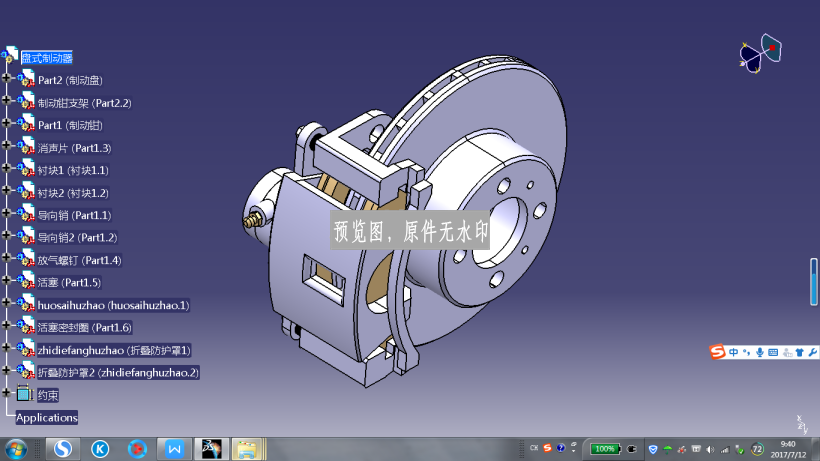Click the xyz axis triad
The width and height of the screenshot is (820, 461).
tap(802, 424)
